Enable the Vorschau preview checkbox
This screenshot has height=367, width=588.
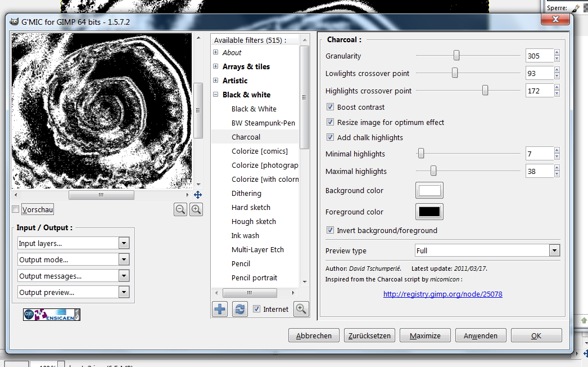16,210
